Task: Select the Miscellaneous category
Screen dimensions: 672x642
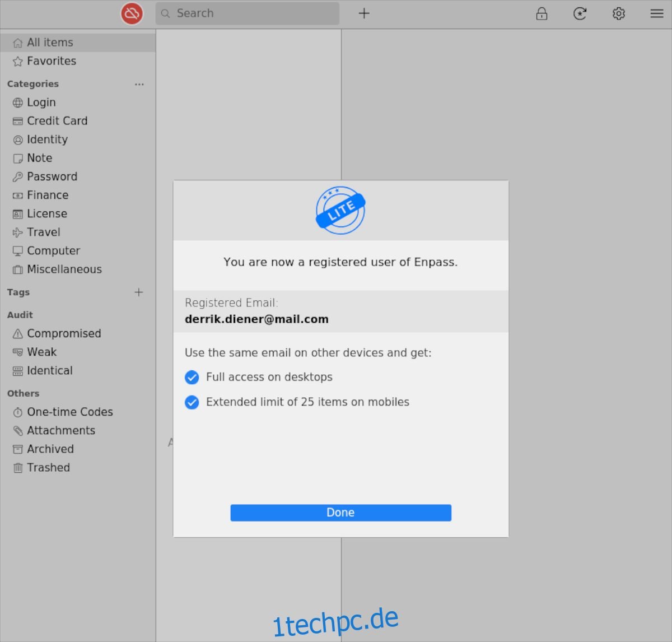Action: [78, 269]
